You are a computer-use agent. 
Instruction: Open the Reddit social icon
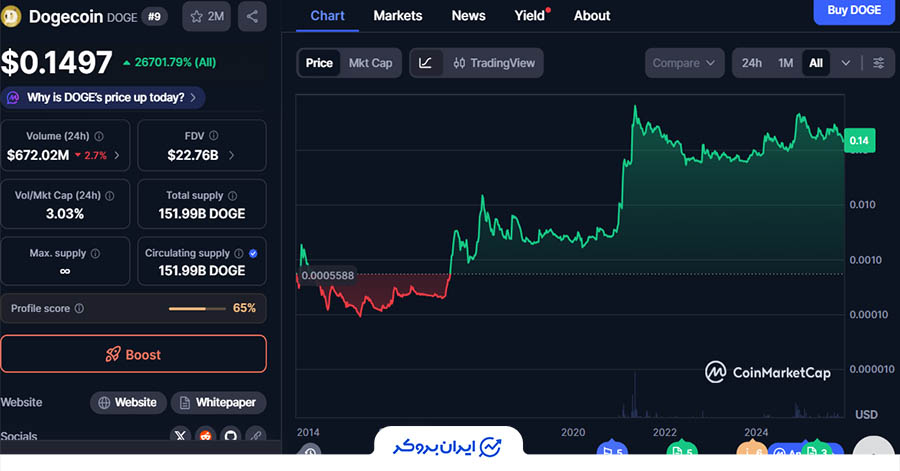tap(205, 435)
